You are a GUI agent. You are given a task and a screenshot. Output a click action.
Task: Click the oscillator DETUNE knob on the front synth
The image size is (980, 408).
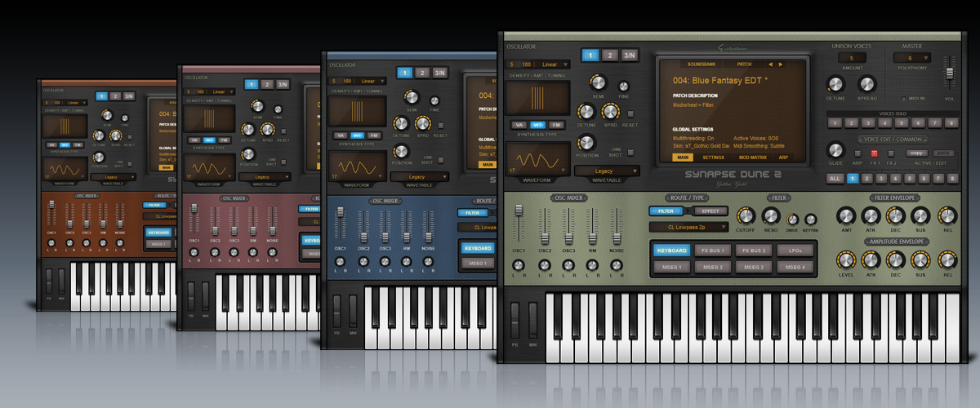click(x=586, y=113)
